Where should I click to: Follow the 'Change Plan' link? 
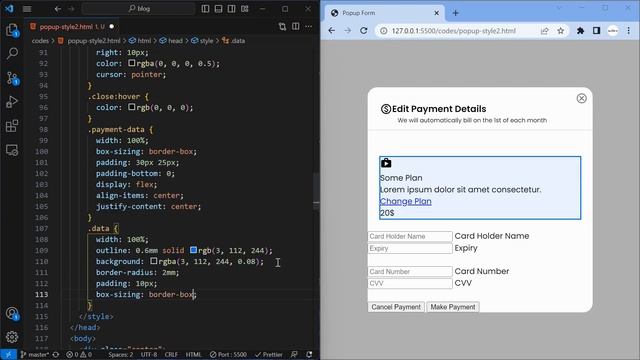406,201
